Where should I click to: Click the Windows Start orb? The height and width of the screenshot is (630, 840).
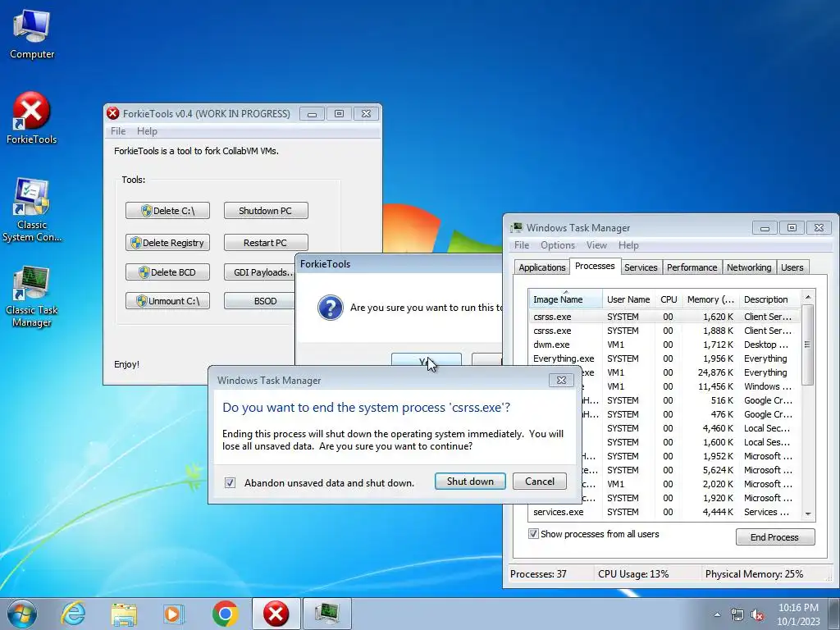coord(22,614)
